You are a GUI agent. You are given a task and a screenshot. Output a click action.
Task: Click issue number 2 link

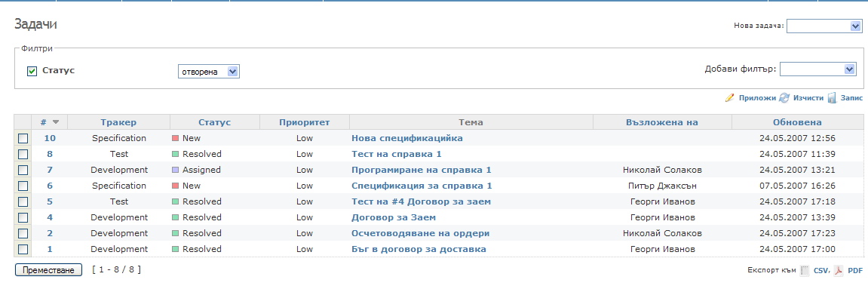pyautogui.click(x=50, y=233)
